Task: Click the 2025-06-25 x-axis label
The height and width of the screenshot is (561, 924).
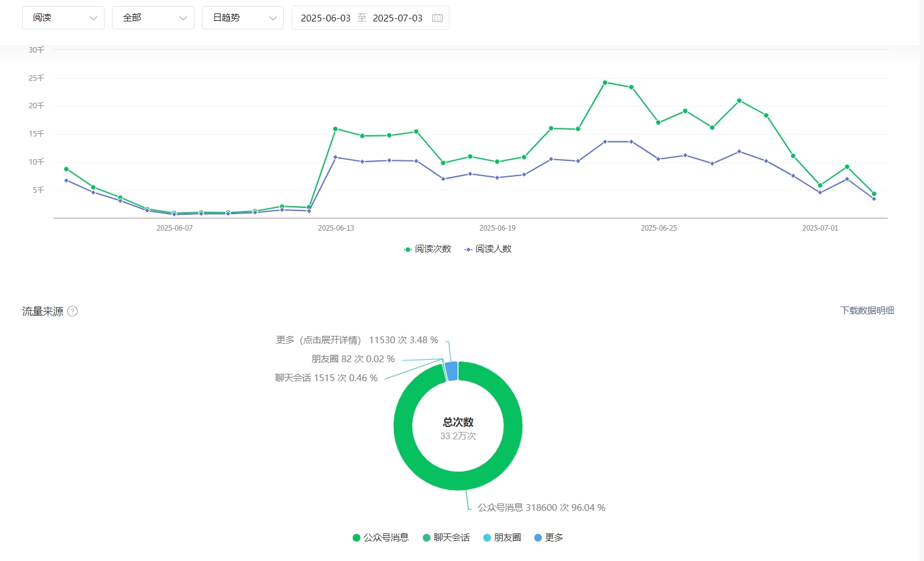Action: click(x=659, y=228)
